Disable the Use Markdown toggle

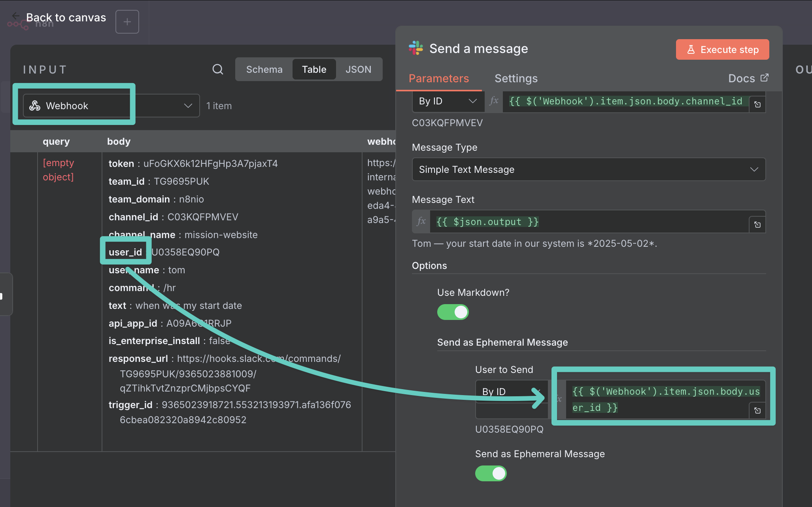(x=453, y=312)
